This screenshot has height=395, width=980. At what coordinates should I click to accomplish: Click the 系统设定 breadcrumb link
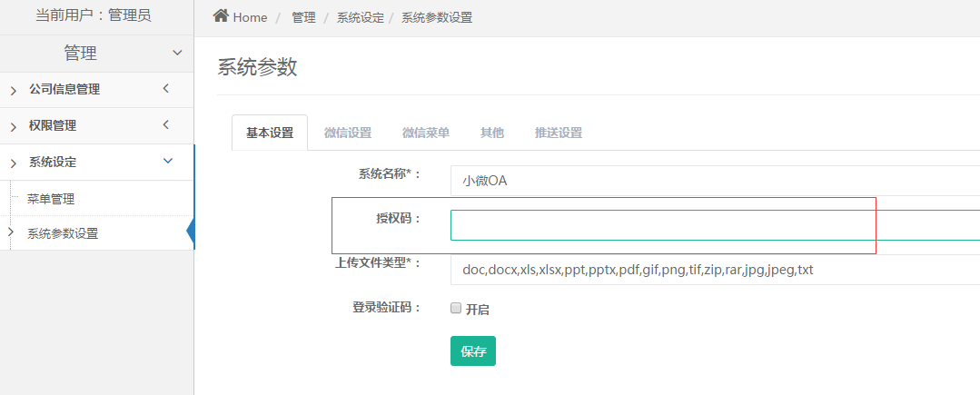[360, 17]
